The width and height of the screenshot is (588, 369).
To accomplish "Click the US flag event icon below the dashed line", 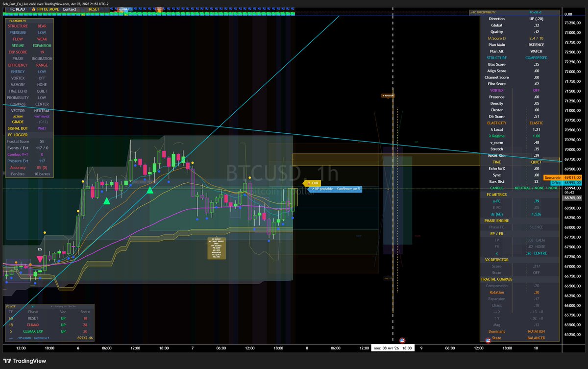I will 402,340.
